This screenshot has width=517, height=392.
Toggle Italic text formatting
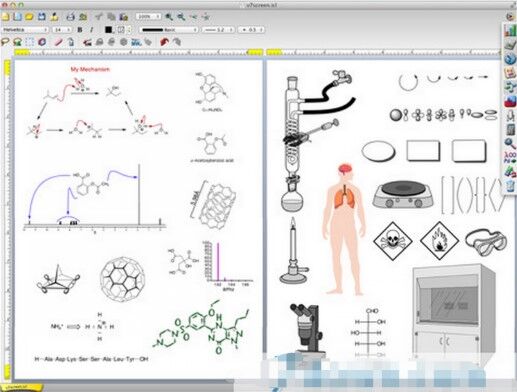click(91, 30)
